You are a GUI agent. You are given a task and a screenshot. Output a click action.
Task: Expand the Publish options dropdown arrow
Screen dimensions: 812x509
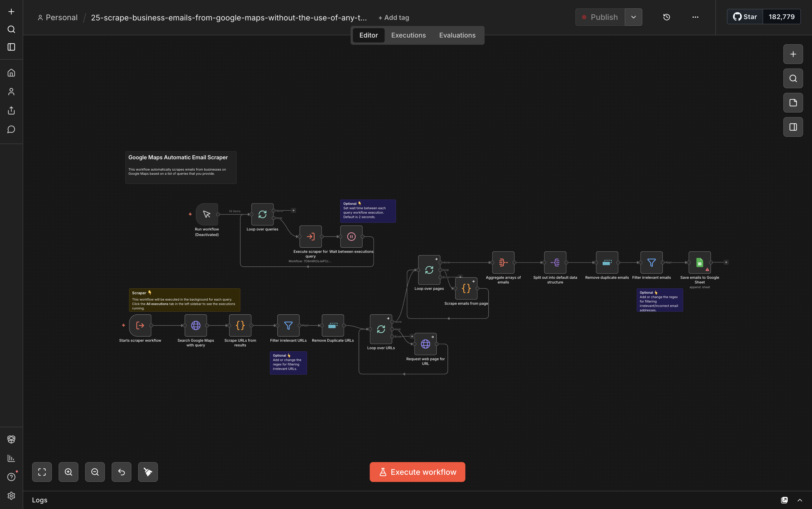tap(633, 17)
